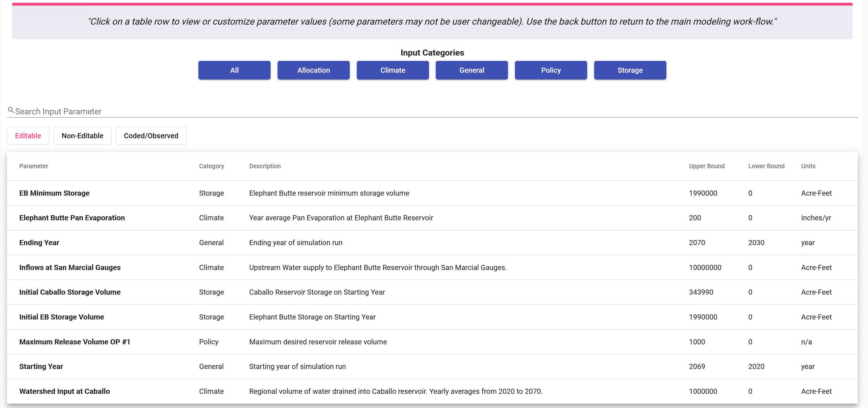Click the Lower Bound column header
868x408 pixels.
(766, 166)
